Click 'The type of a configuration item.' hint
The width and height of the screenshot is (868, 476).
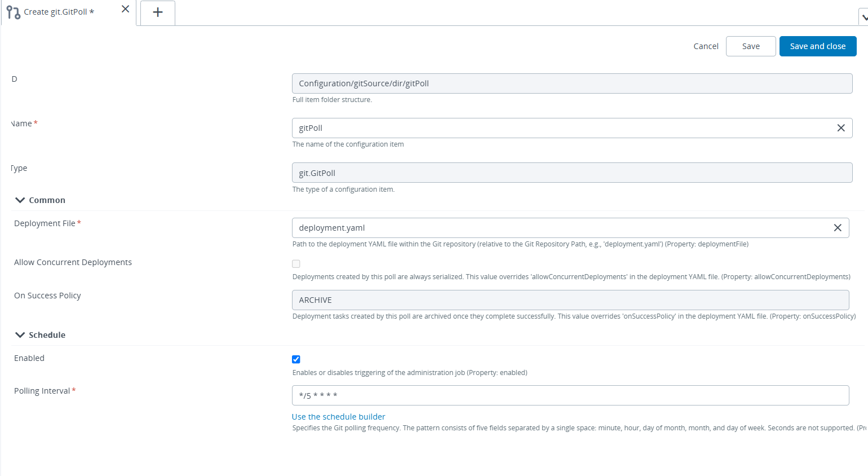pos(344,189)
